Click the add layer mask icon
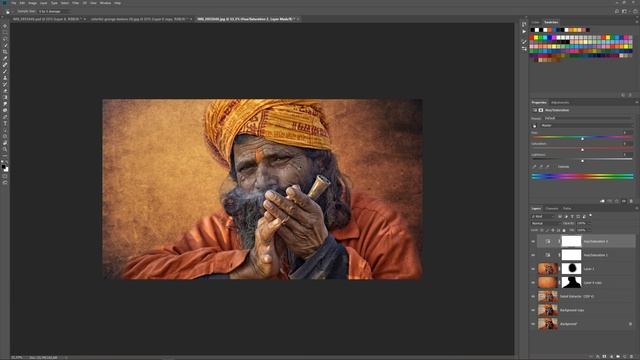The image size is (640, 360). (x=604, y=357)
